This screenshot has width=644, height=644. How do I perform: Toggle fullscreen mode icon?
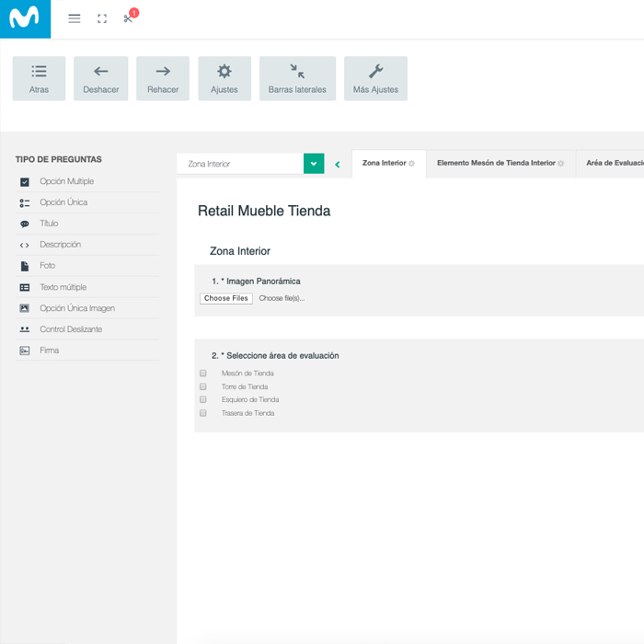[102, 18]
